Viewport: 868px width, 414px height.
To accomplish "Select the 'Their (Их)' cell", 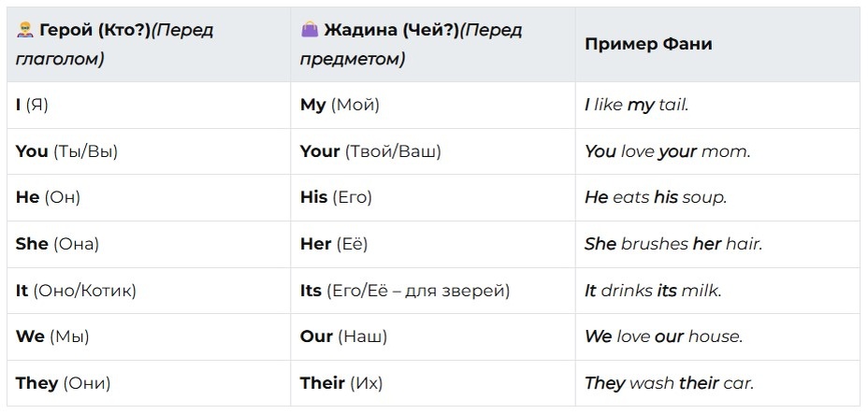I will 433,383.
